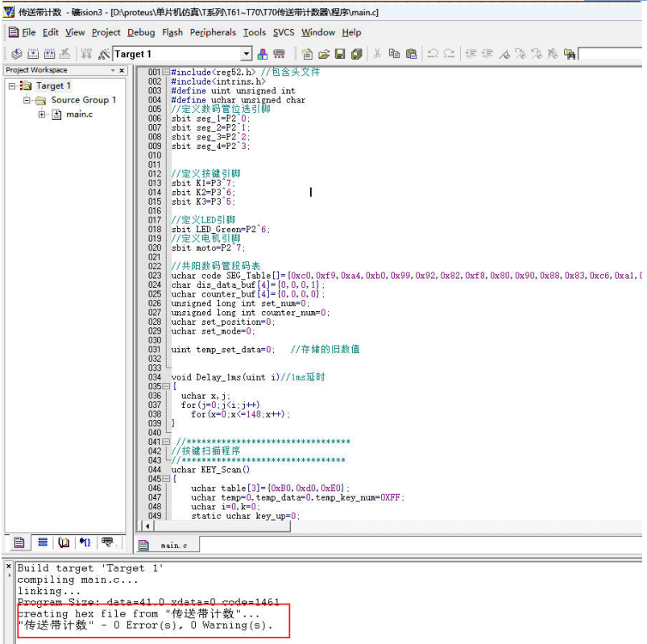
Task: Collapse the Source Group 1 tree node
Action: (x=27, y=100)
